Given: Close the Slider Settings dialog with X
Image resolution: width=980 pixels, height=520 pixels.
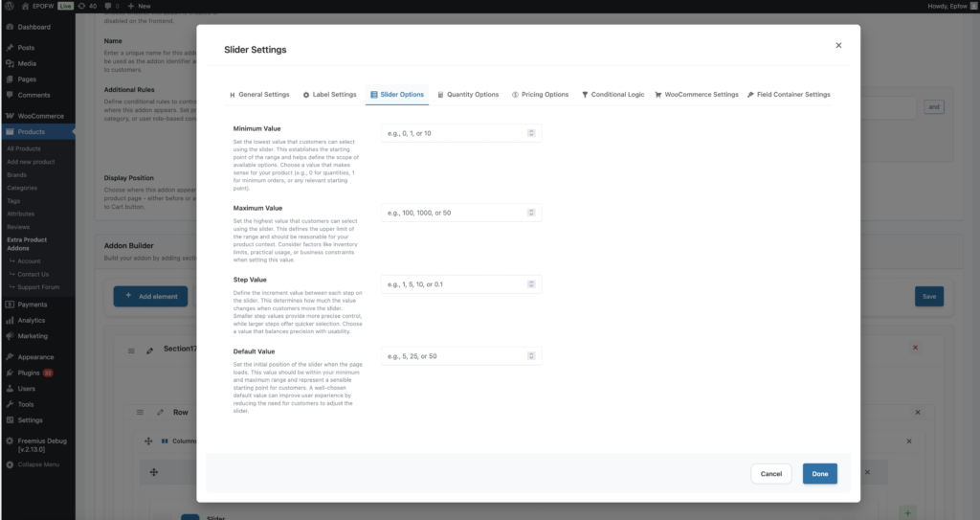Looking at the screenshot, I should point(838,45).
